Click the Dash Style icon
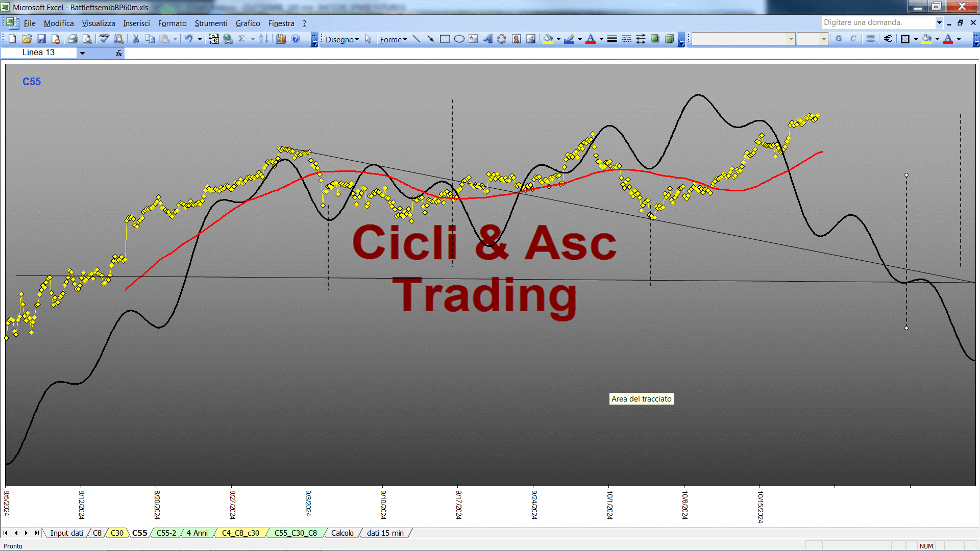 point(626,39)
